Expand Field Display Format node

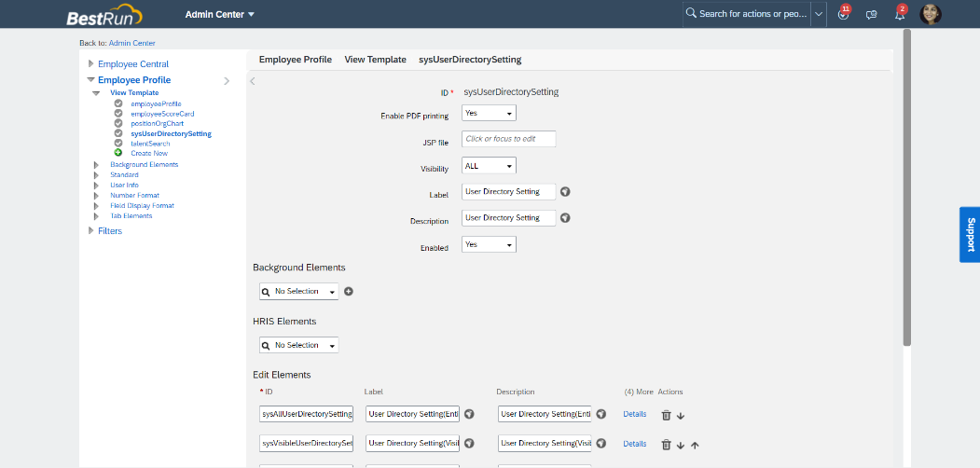click(x=96, y=206)
